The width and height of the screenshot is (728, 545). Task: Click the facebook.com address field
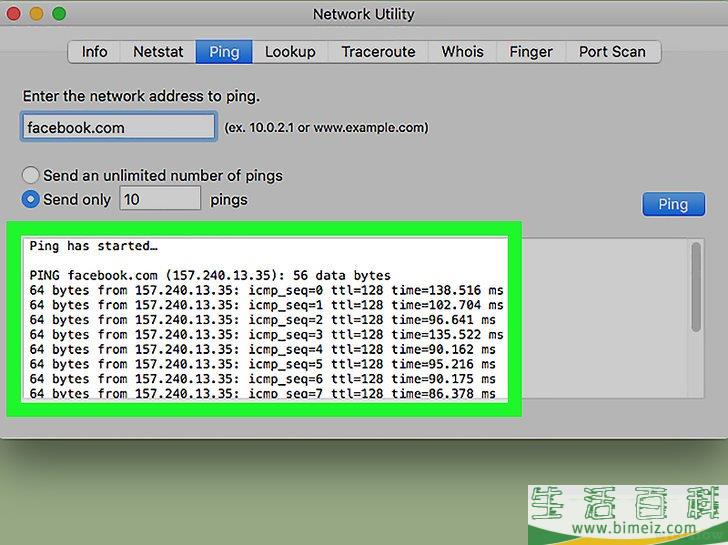pos(118,126)
